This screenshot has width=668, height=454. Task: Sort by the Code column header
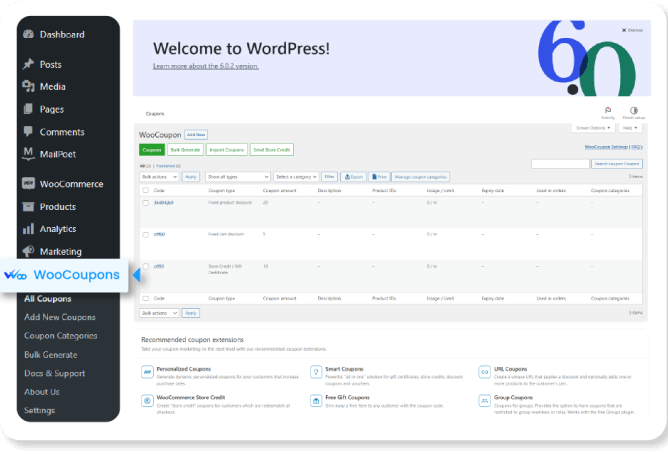159,190
